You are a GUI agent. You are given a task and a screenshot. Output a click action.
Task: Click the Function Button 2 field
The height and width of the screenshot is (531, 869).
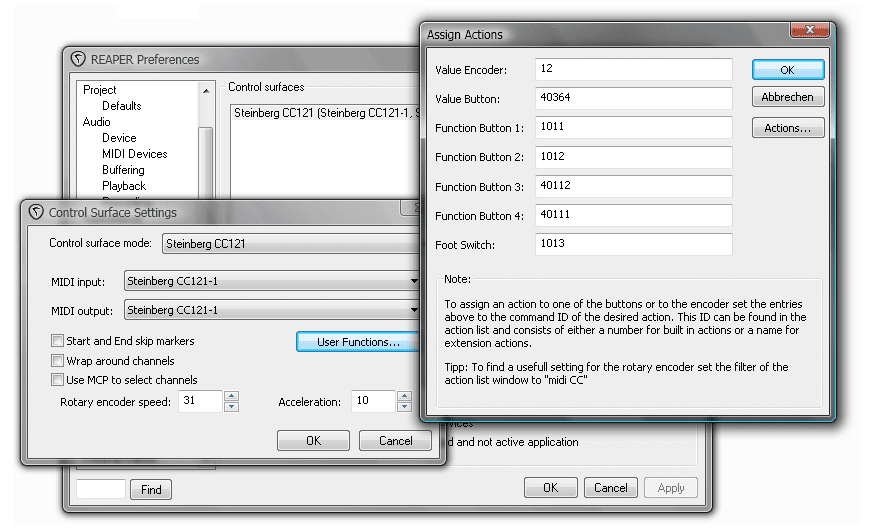point(633,157)
